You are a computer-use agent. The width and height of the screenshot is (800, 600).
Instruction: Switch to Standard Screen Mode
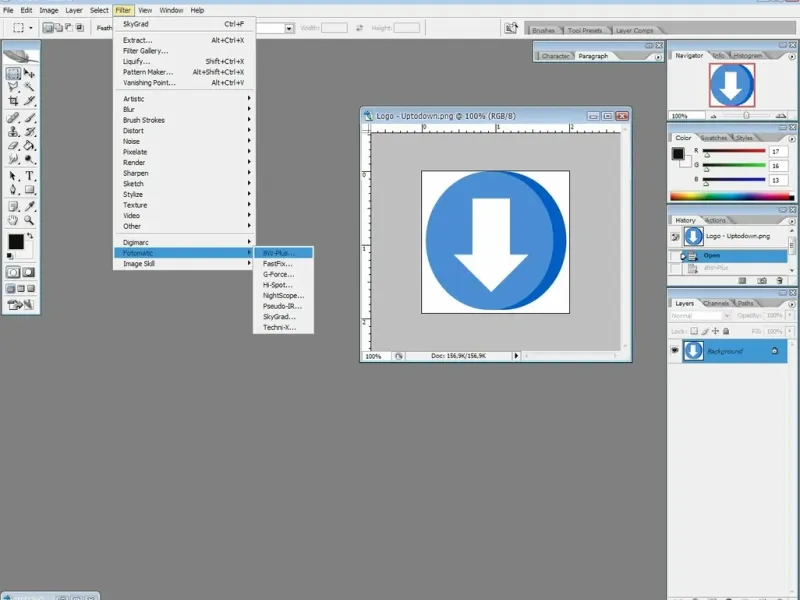pyautogui.click(x=11, y=289)
